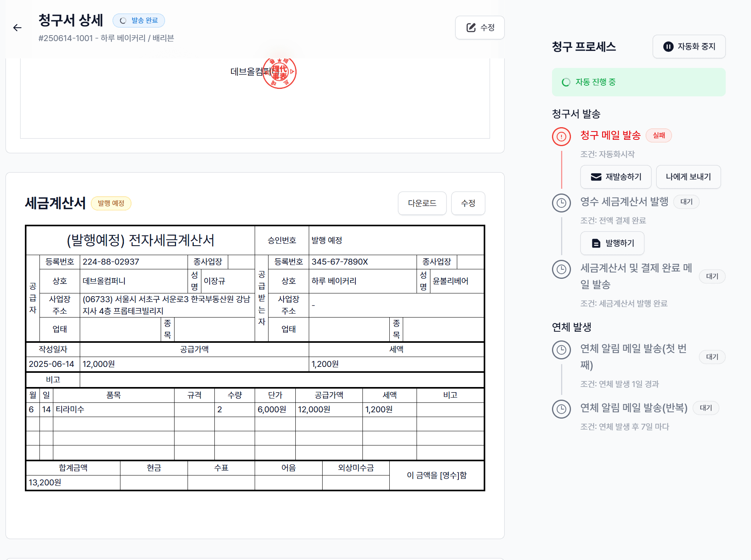Image resolution: width=751 pixels, height=560 pixels.
Task: Click the failed warning icon next to 청구 메일 발송
Action: (561, 137)
